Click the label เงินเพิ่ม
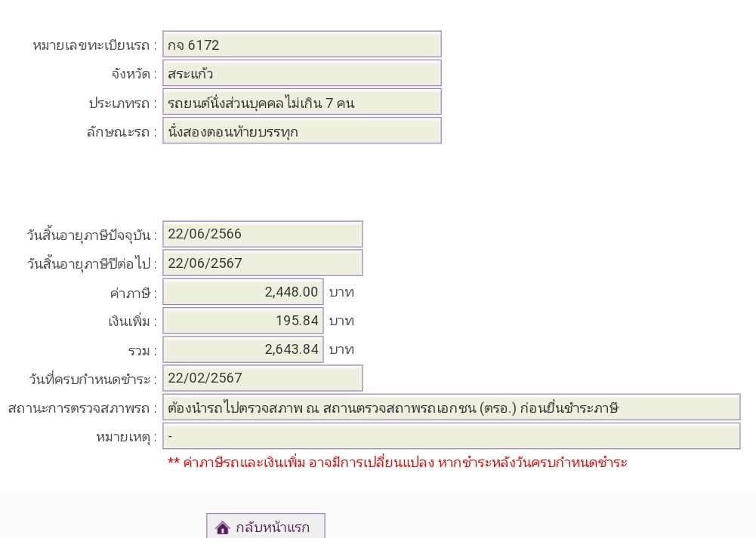 132,321
